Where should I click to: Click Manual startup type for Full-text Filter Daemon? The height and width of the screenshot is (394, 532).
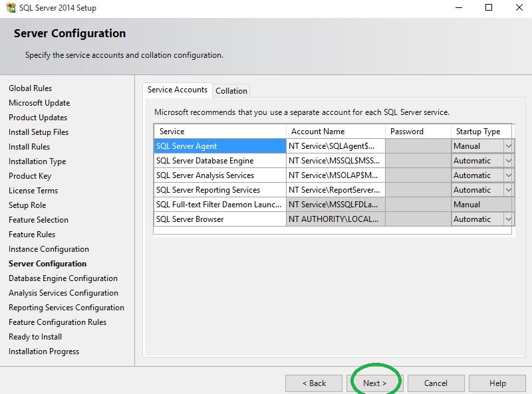tap(482, 205)
